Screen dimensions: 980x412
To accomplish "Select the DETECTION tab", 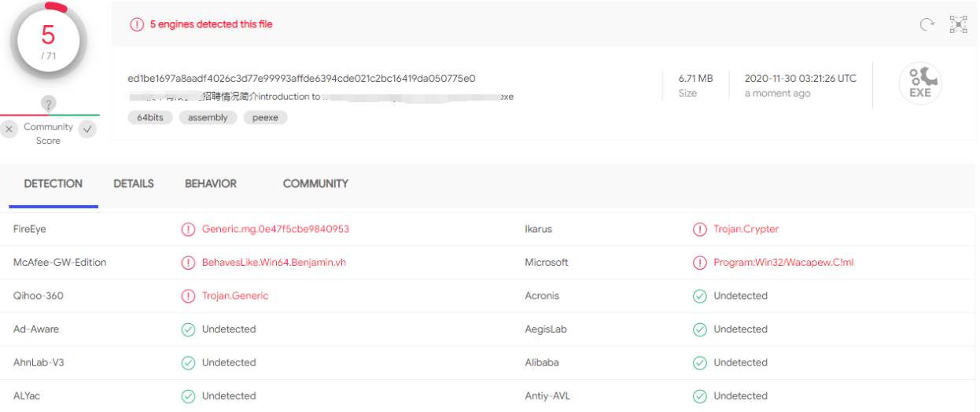I will click(x=53, y=184).
